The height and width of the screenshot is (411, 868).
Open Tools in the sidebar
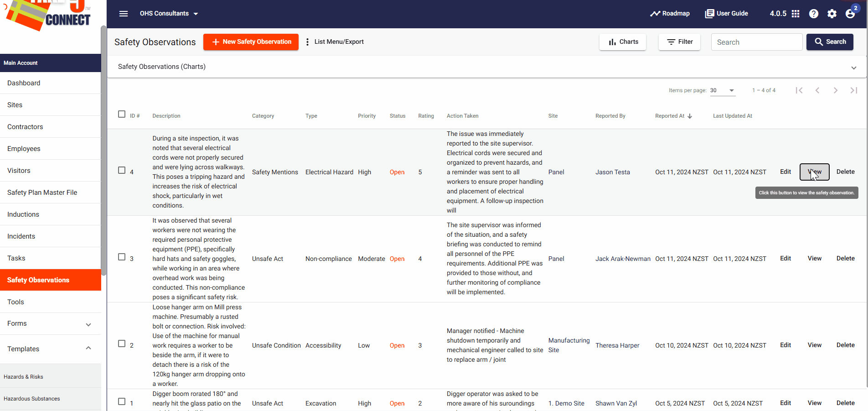tap(50, 302)
